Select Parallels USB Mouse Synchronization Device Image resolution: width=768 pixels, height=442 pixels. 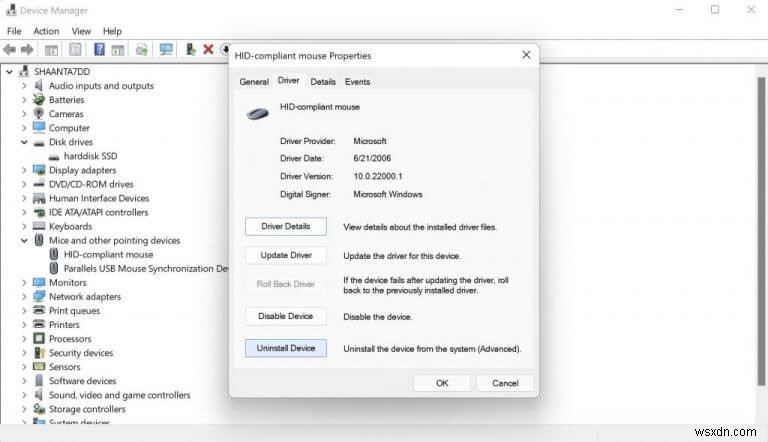(x=146, y=269)
